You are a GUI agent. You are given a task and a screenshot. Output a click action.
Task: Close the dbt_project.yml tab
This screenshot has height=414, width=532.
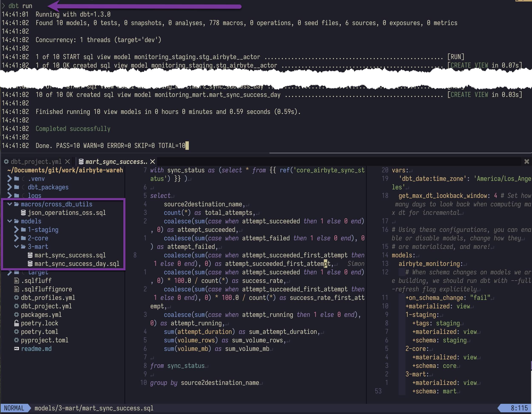[x=67, y=162]
